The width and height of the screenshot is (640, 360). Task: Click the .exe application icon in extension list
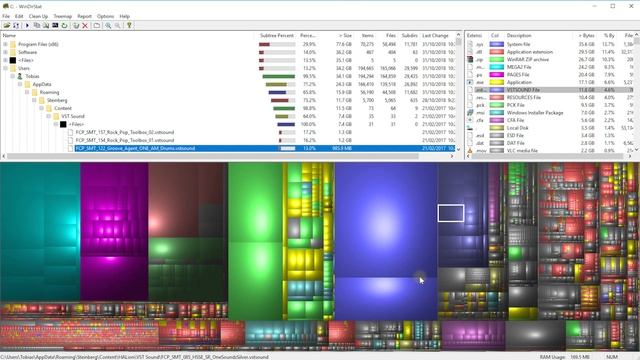pyautogui.click(x=470, y=82)
